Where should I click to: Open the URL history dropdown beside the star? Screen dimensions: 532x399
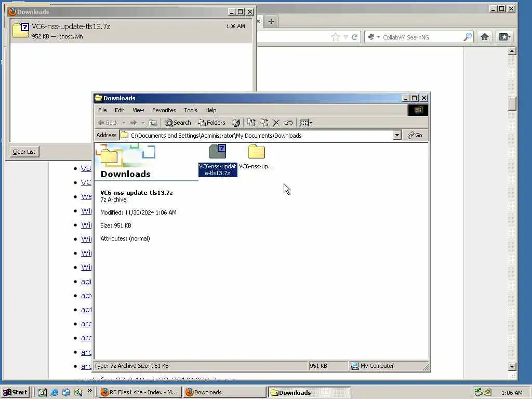click(x=345, y=37)
